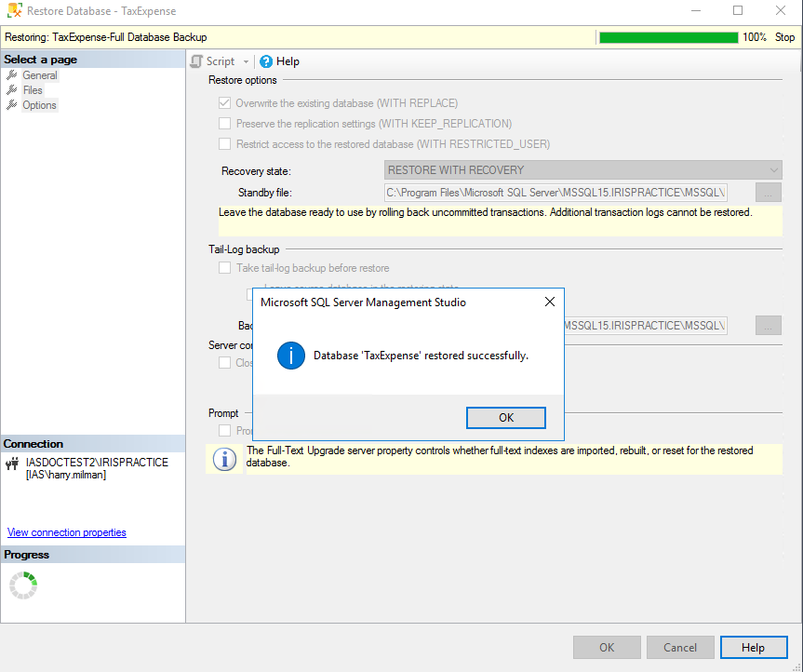Click the Restoring TaxExpense-Full Database Backup status
Viewport: 803px width, 672px height.
106,37
